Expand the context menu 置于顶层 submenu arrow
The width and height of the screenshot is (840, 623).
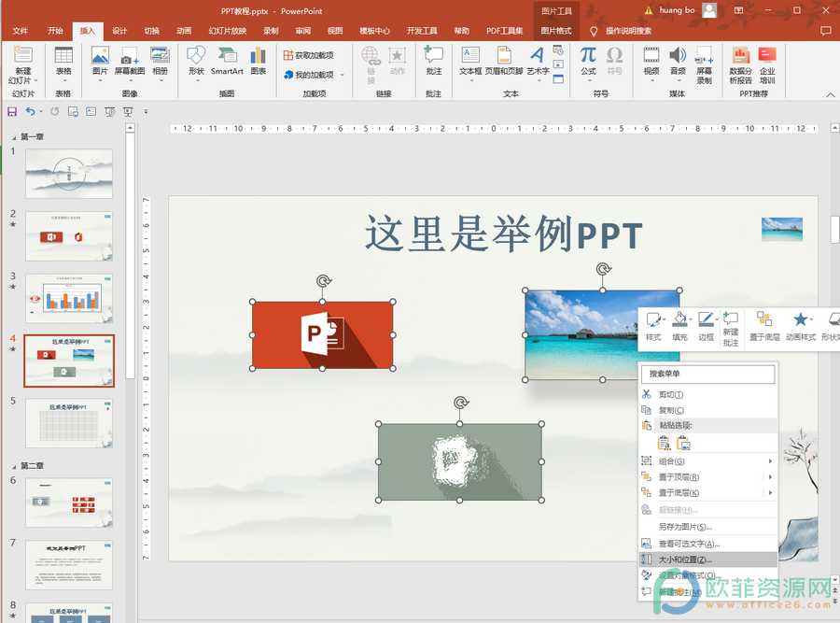(770, 477)
